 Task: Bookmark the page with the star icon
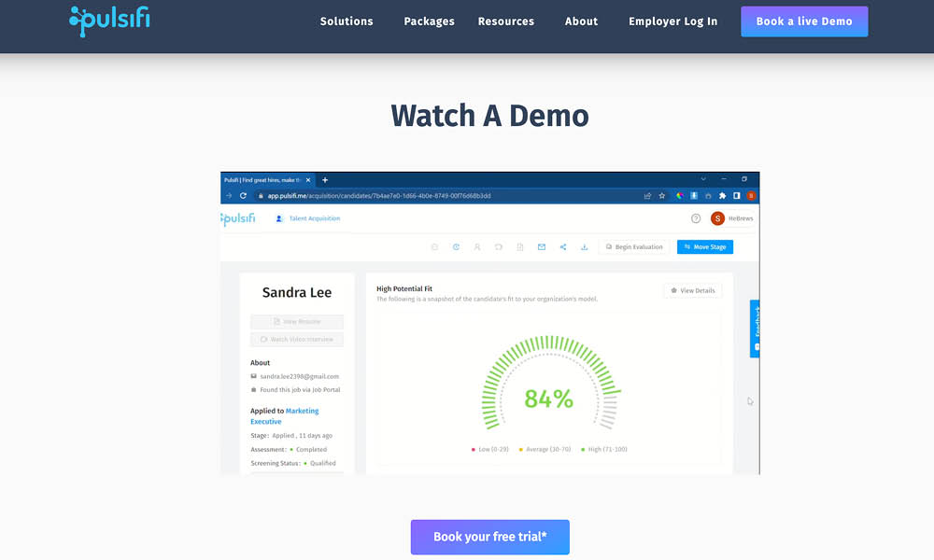tap(662, 196)
